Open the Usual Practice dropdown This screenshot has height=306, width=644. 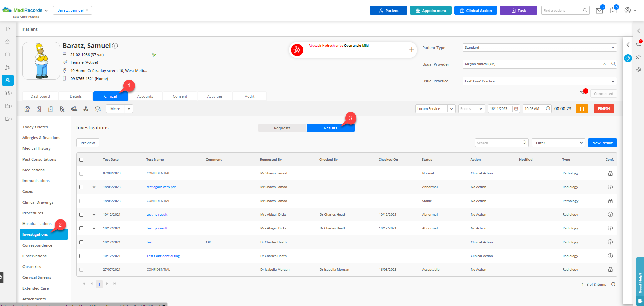click(x=613, y=81)
